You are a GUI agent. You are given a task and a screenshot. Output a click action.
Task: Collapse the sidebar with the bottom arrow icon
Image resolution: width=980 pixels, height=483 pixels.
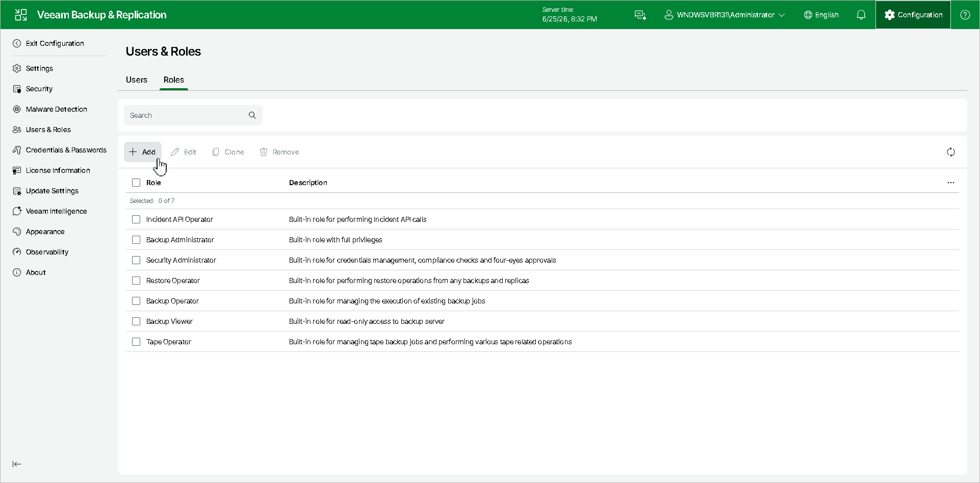(17, 464)
